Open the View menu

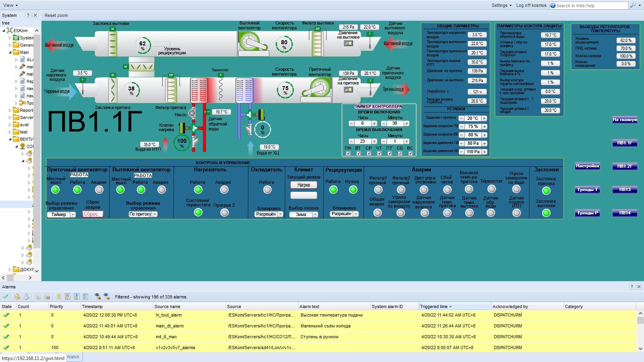pos(10,5)
